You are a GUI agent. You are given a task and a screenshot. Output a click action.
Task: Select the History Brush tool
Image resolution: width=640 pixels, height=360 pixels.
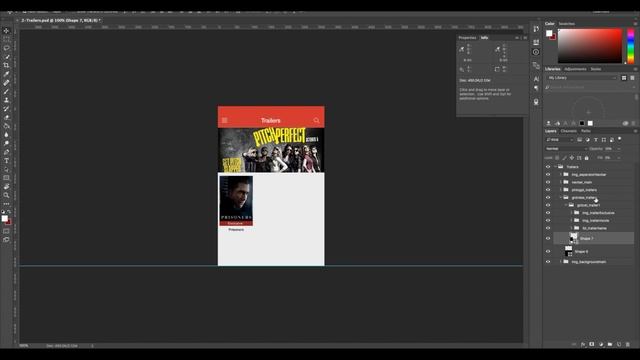click(x=6, y=109)
